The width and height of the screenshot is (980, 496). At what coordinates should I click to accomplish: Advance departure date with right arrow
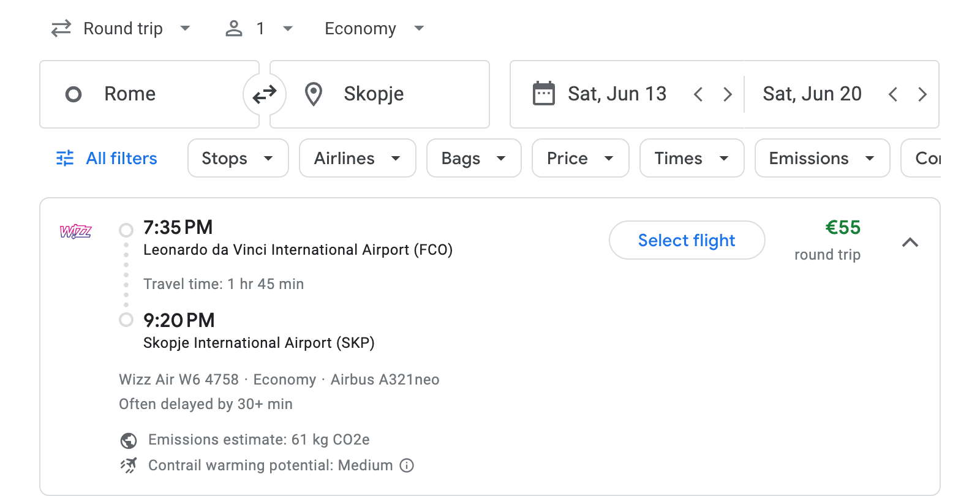[x=728, y=94]
